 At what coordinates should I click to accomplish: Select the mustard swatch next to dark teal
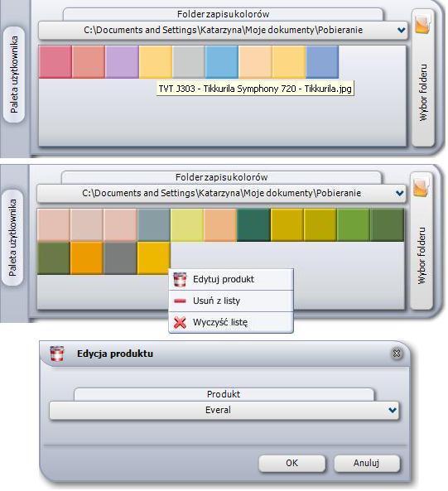coord(287,225)
